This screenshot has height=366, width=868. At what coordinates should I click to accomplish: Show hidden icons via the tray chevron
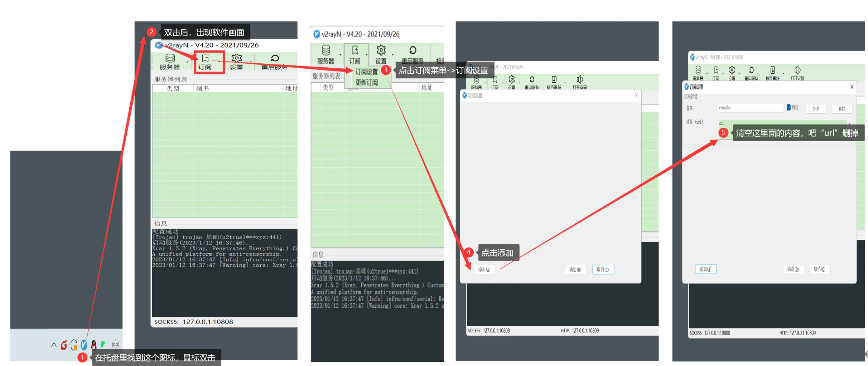pos(54,345)
